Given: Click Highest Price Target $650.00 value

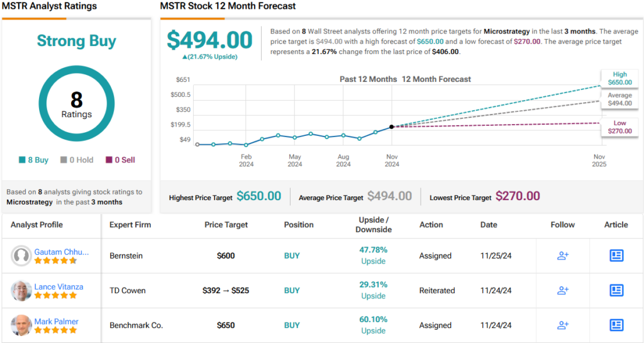Looking at the screenshot, I should click(x=258, y=196).
